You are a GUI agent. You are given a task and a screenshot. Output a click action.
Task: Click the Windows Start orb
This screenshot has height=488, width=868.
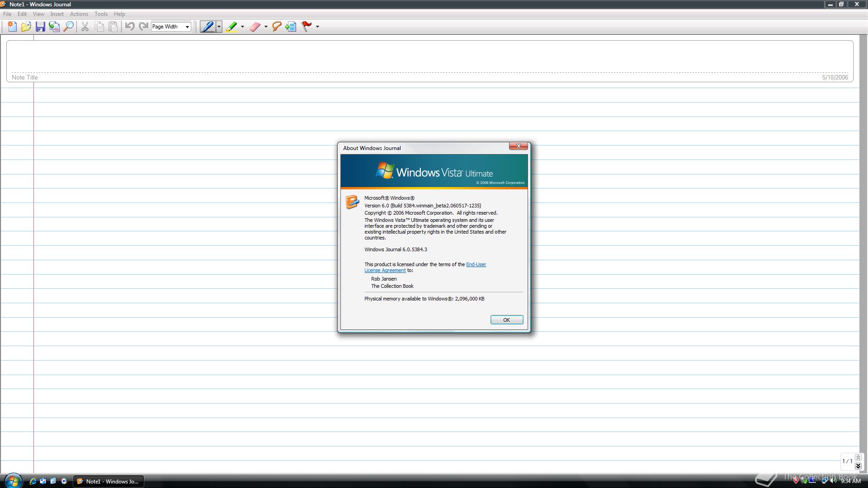coord(13,481)
